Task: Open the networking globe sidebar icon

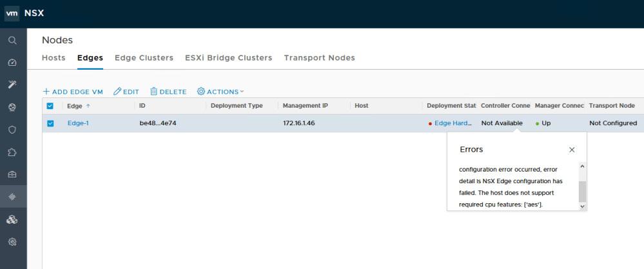Action: 12,107
